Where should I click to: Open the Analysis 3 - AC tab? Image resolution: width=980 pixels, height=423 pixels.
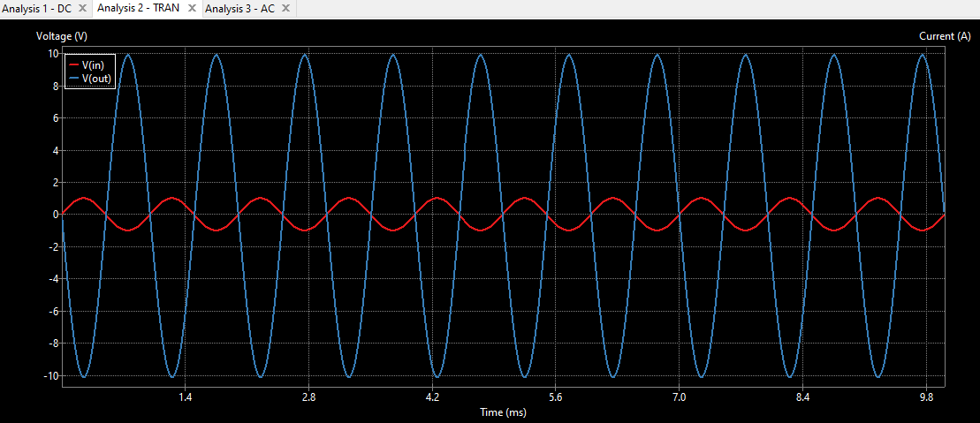pos(239,8)
